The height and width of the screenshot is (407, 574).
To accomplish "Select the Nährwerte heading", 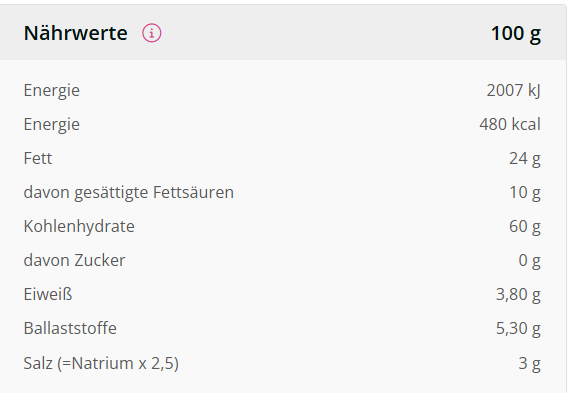I will (x=75, y=33).
